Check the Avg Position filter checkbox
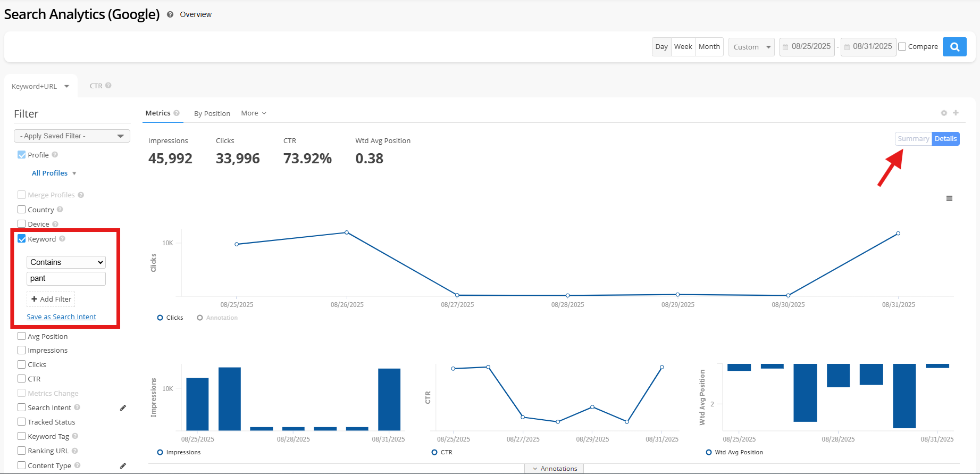 click(x=22, y=336)
